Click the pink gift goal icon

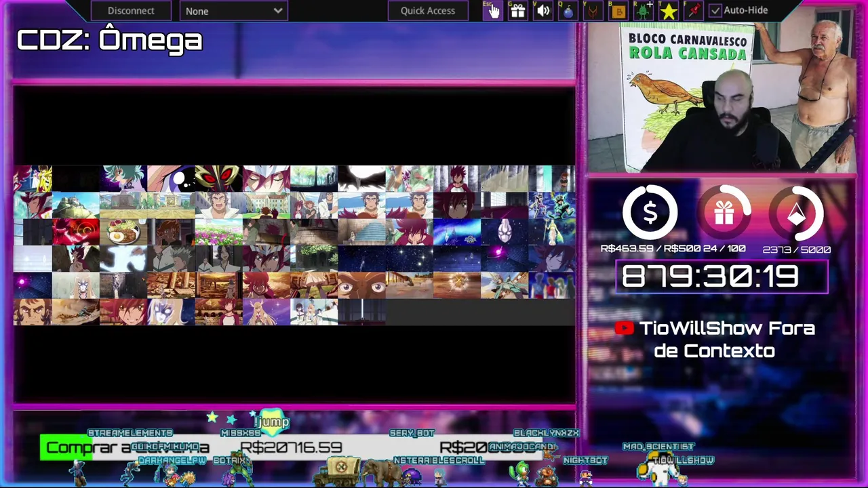point(724,213)
